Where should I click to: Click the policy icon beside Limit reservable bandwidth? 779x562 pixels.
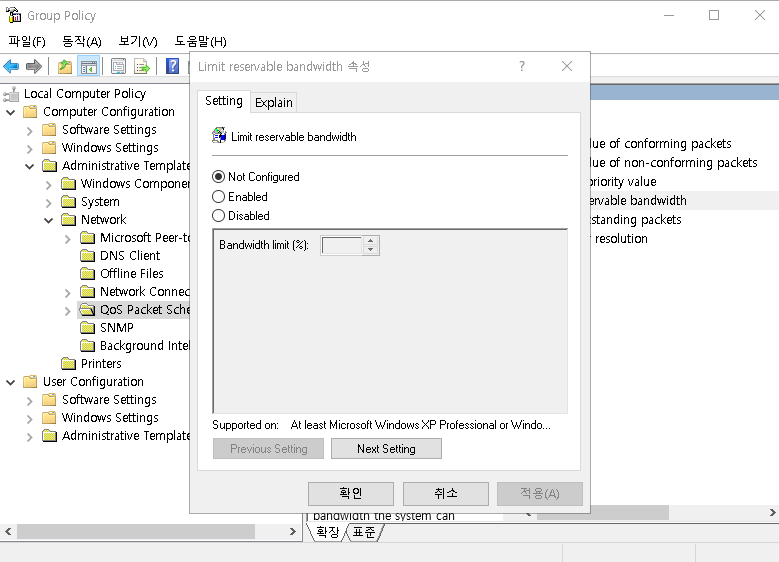coord(219,135)
